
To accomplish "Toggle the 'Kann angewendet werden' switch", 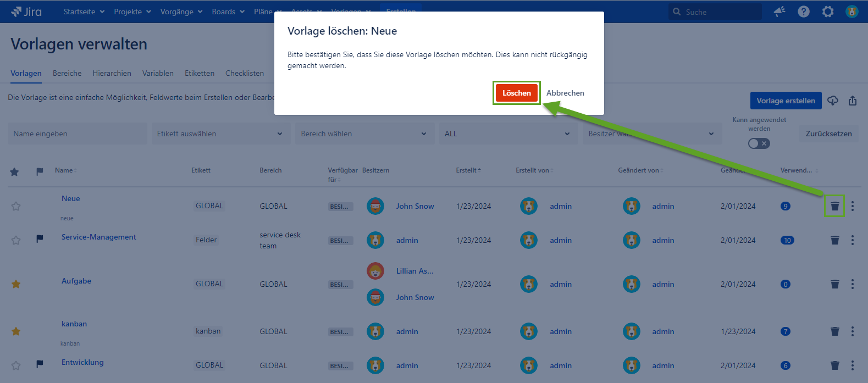I will click(x=759, y=143).
